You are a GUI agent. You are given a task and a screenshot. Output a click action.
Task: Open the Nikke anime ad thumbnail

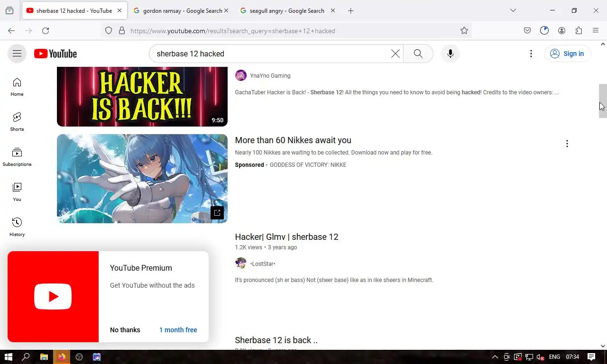click(142, 179)
